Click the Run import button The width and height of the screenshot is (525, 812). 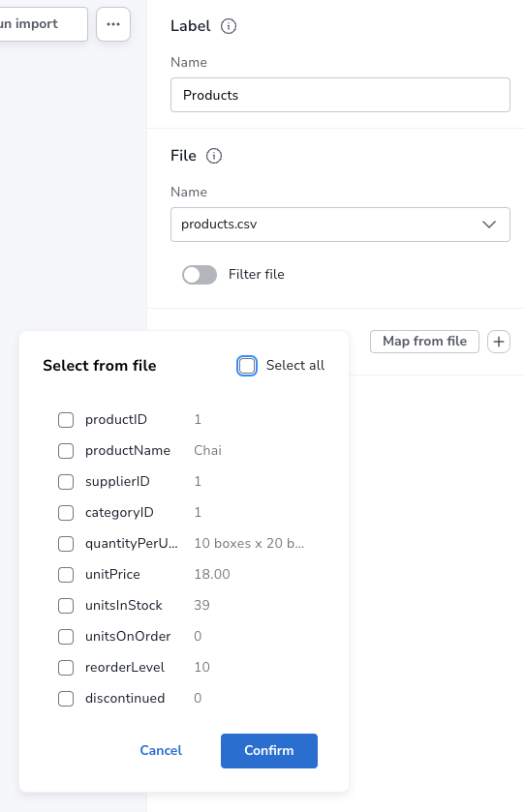coord(43,24)
